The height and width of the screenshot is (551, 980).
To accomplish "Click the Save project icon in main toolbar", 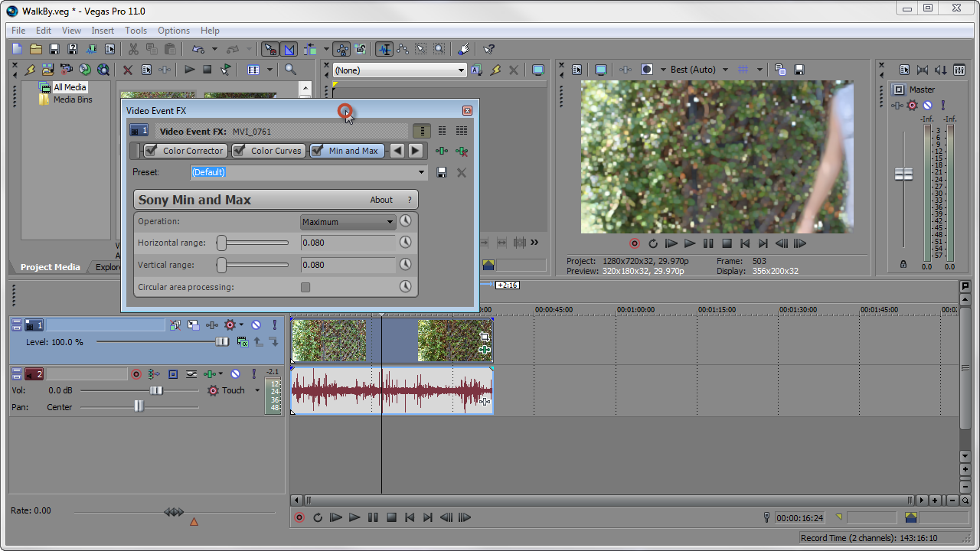I will pos(54,49).
